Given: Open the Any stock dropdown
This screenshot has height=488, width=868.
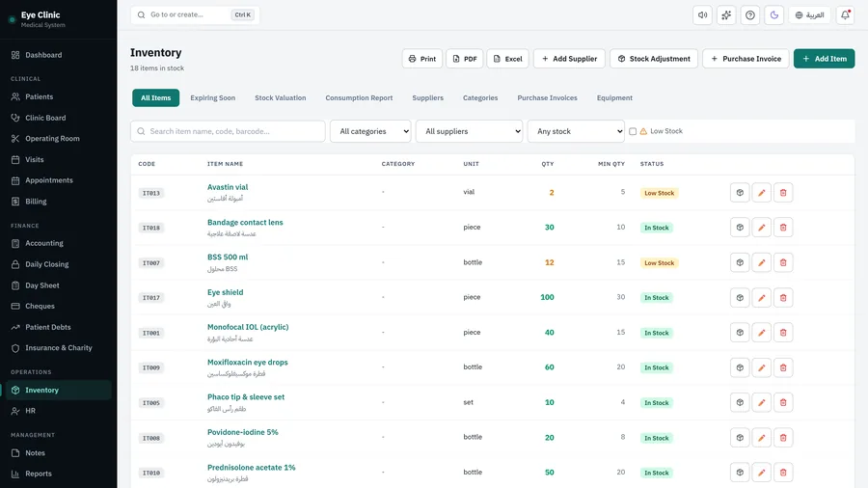Looking at the screenshot, I should 576,131.
